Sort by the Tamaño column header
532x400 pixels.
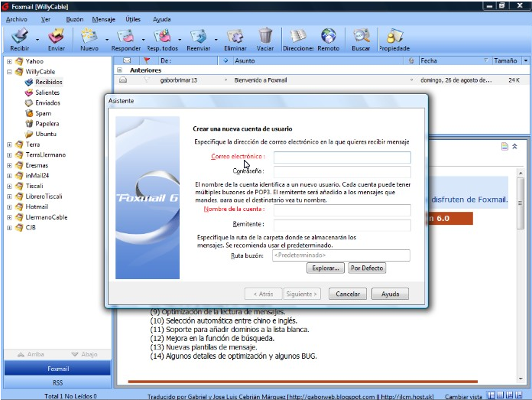507,60
